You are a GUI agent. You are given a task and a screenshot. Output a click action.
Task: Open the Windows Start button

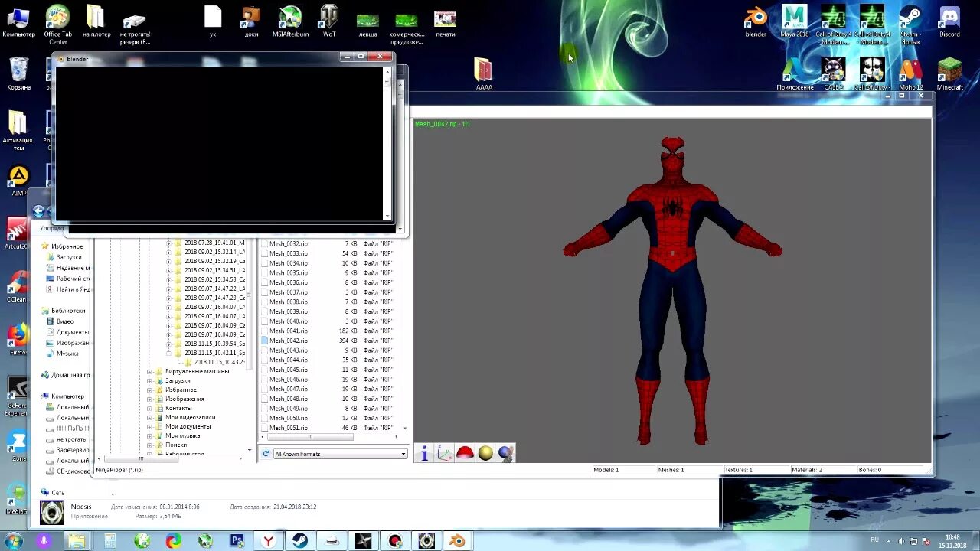click(x=13, y=541)
